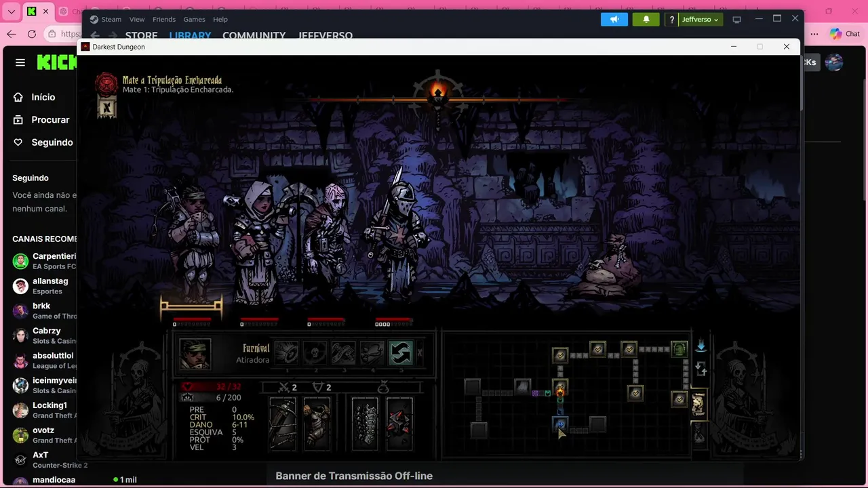Click the trinket pouch icon
868x488 pixels.
(x=382, y=388)
